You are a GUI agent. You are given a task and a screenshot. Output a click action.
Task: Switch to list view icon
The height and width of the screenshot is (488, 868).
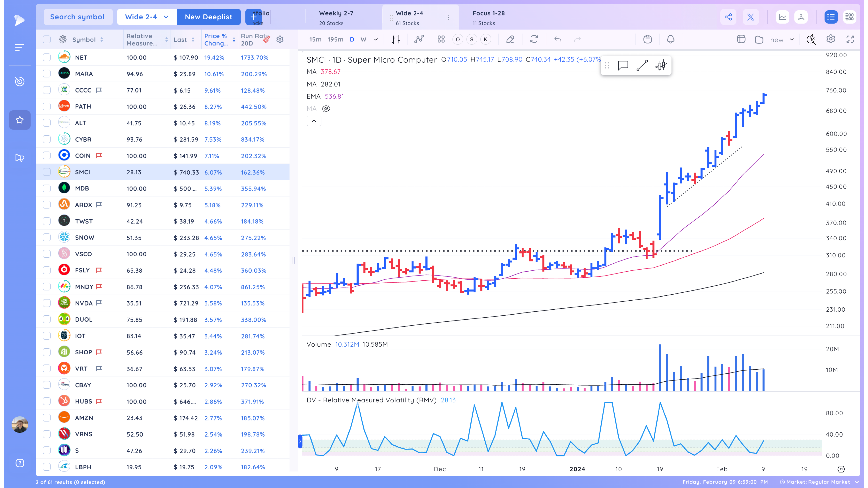831,17
